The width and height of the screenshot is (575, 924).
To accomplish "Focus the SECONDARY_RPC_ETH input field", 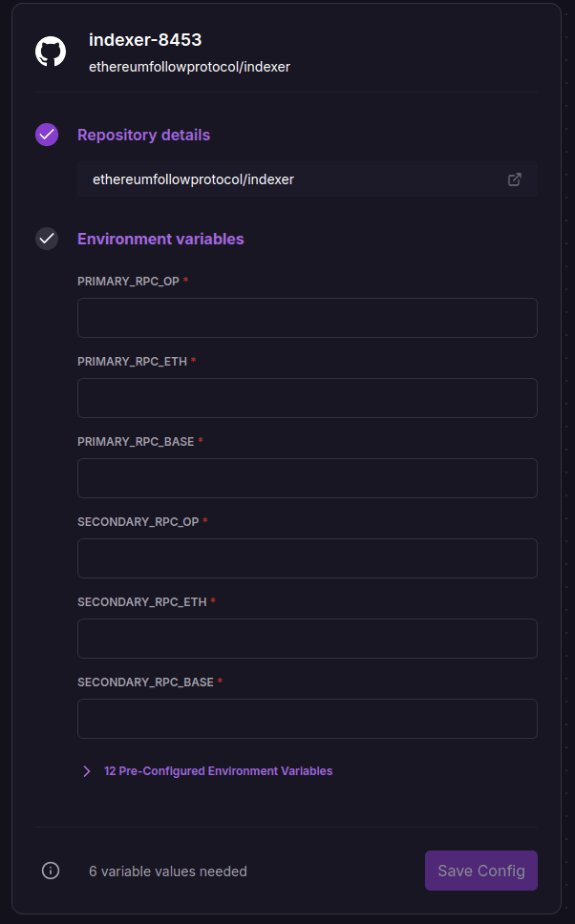I will pyautogui.click(x=307, y=639).
